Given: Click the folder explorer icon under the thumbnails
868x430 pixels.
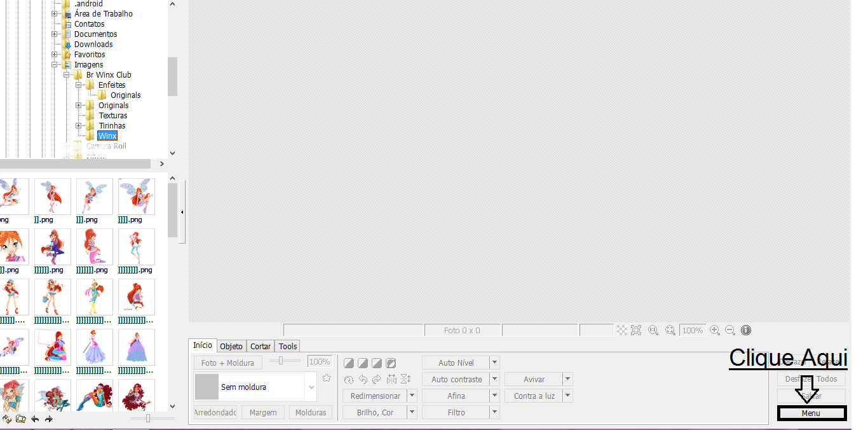Looking at the screenshot, I should click(x=21, y=419).
